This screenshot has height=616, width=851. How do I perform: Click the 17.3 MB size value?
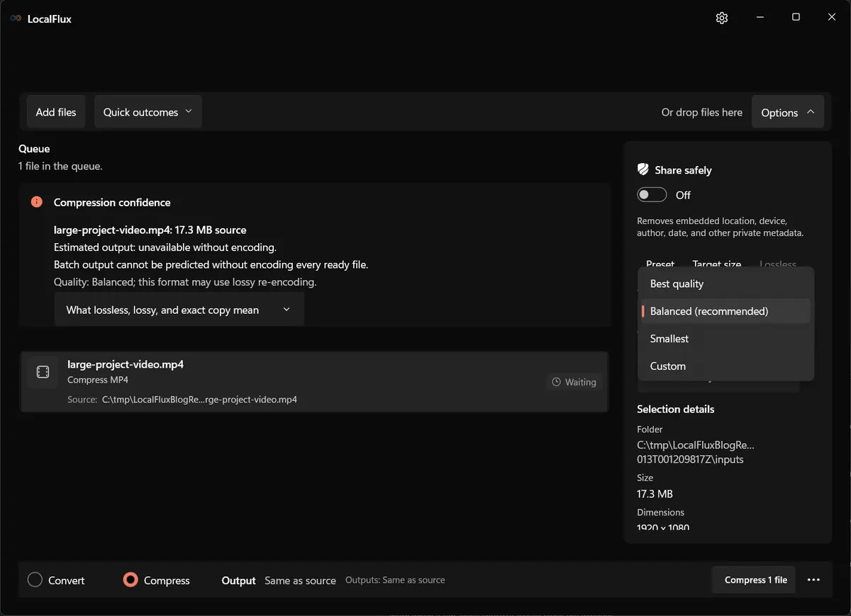[655, 493]
